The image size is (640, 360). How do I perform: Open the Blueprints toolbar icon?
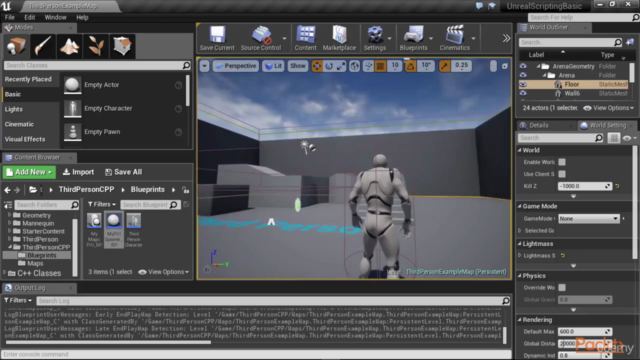[413, 38]
